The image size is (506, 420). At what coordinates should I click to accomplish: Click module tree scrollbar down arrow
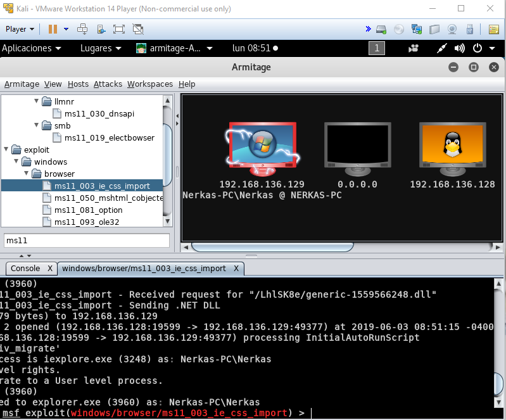167,222
